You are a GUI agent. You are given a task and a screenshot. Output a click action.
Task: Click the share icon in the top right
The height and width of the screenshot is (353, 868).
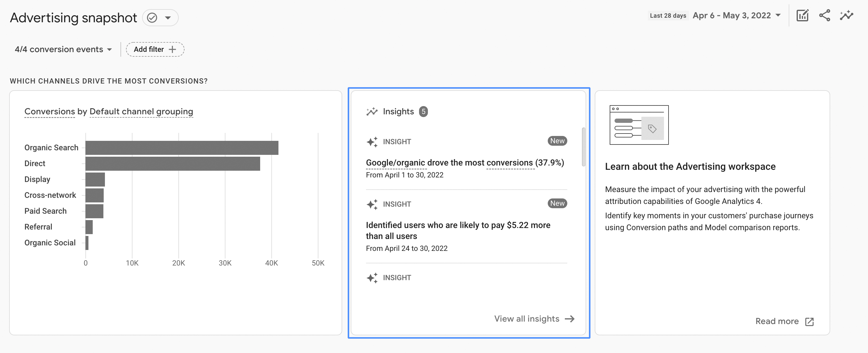(826, 16)
